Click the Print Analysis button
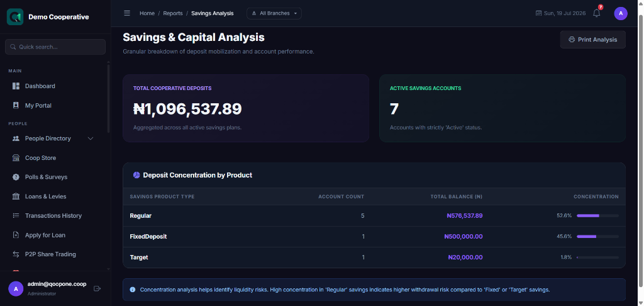 coord(592,40)
